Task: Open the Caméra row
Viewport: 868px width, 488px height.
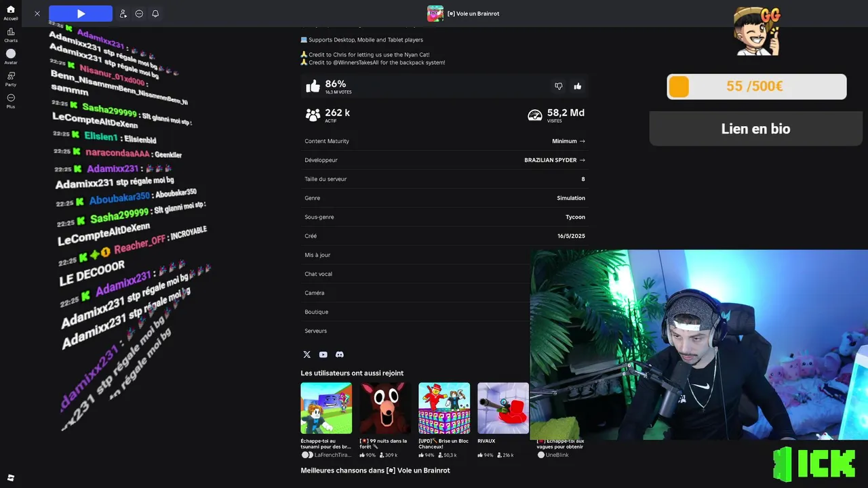Action: click(x=416, y=293)
